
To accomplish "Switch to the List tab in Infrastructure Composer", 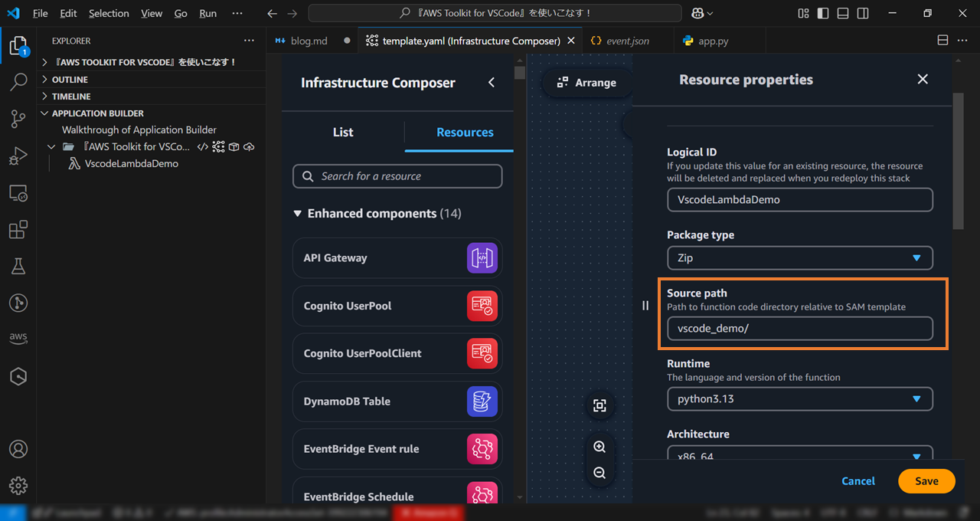I will coord(342,132).
